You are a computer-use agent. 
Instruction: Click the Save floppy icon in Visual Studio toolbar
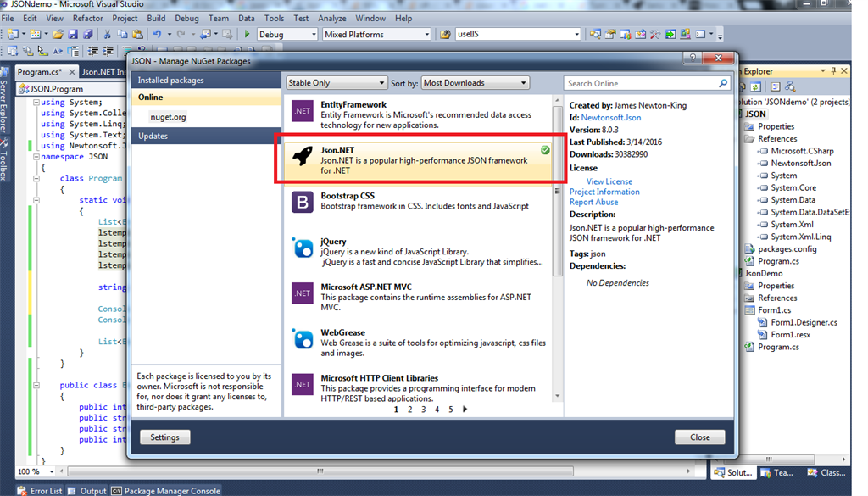tap(73, 34)
